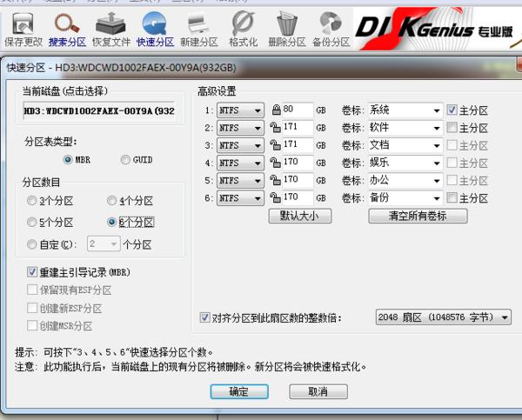This screenshot has height=420, width=522.
Task: Enable 主分区 checkbox for partition 2
Action: click(452, 128)
